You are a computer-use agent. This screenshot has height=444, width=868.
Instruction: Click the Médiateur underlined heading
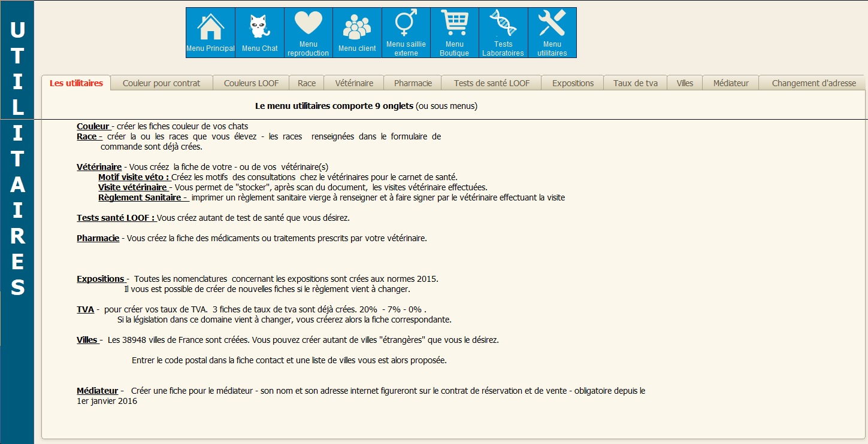[x=96, y=390]
